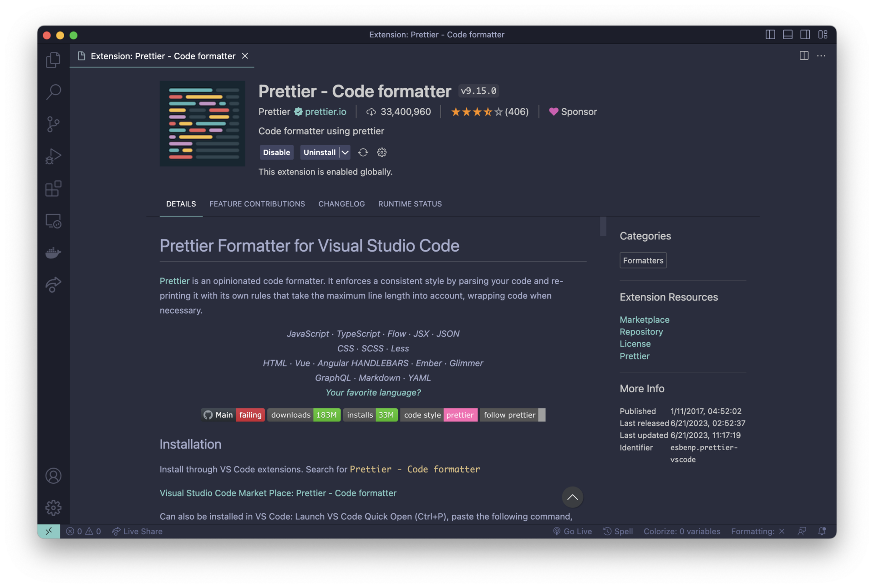The image size is (874, 588).
Task: Click the Spell status bar item
Action: pos(618,531)
